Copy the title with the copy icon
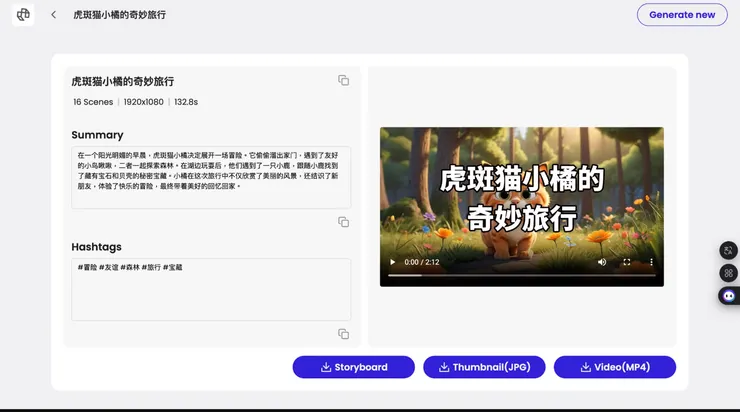This screenshot has height=412, width=740. (344, 80)
